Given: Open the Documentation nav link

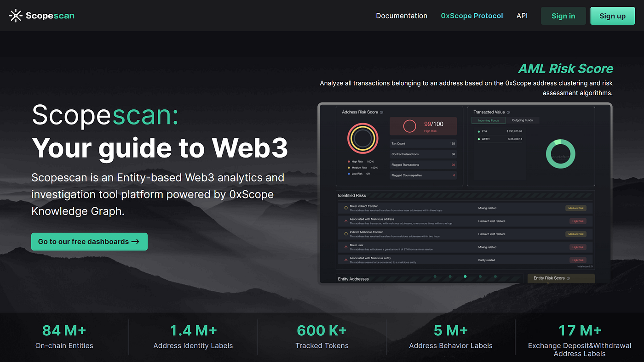Looking at the screenshot, I should [402, 16].
